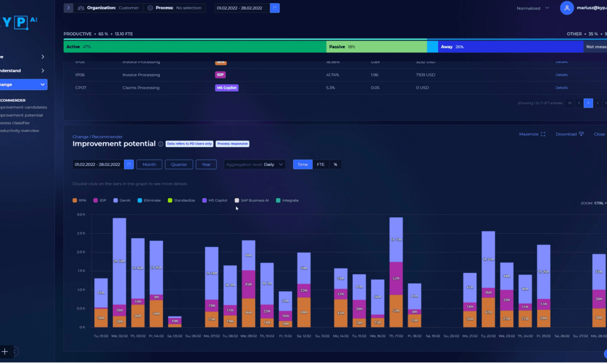Click the info icon beside Improvement potential title
607x364 pixels.
pyautogui.click(x=161, y=144)
